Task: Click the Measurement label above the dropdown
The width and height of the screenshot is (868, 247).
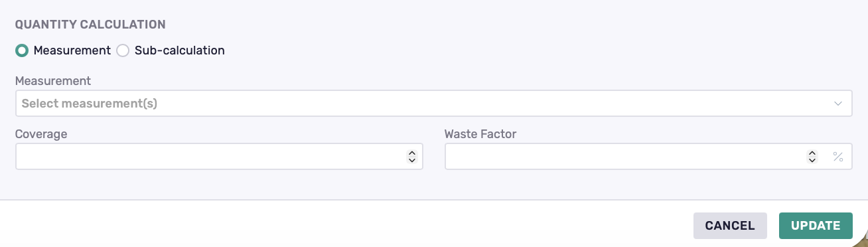Action: [x=53, y=81]
